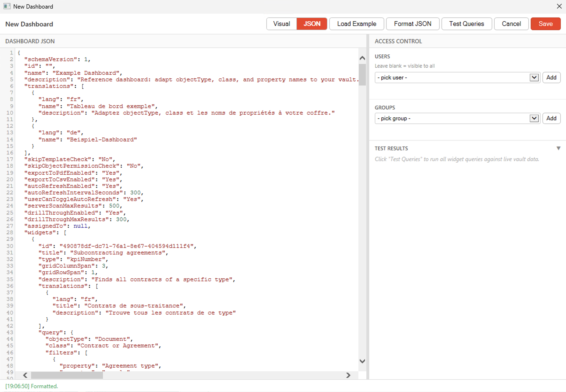This screenshot has height=392, width=566.
Task: Click the "name": "Example Dashboard" line
Action: [x=73, y=73]
